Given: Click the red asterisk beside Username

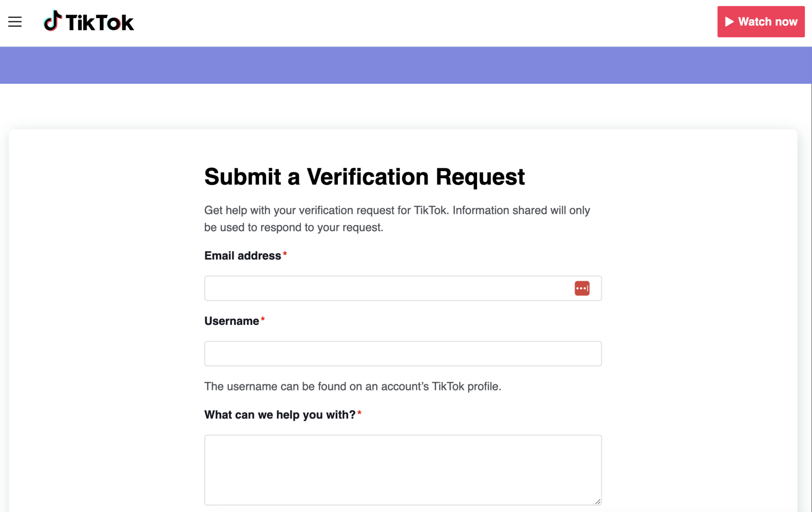Looking at the screenshot, I should point(263,319).
